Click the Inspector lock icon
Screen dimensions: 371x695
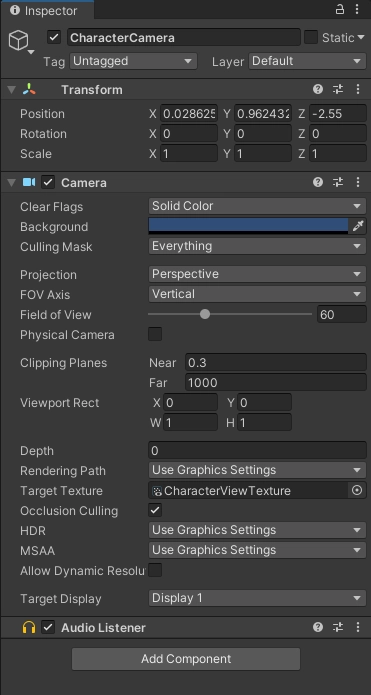coord(340,9)
